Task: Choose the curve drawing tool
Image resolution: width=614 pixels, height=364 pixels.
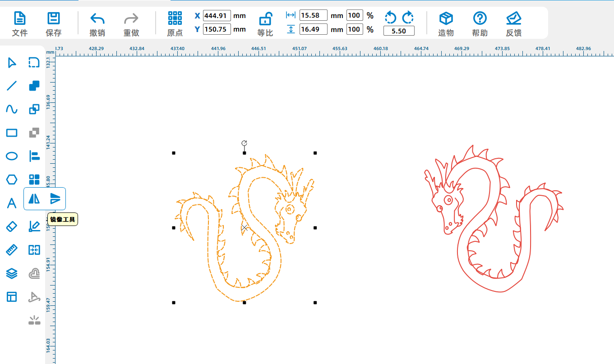Action: [x=12, y=109]
